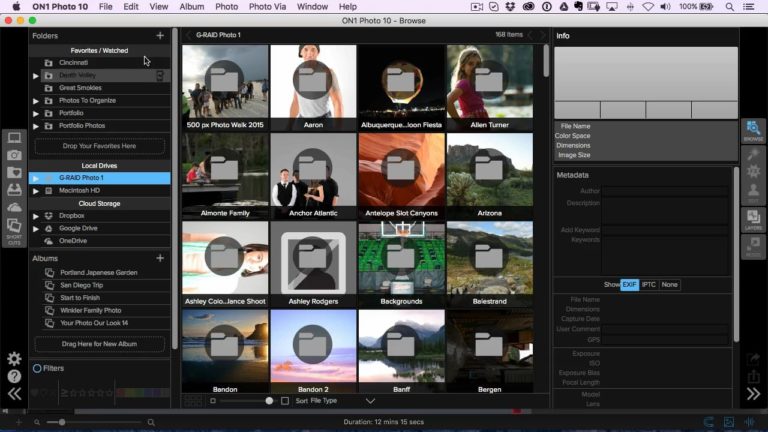Open the Sort File Type dropdown
The width and height of the screenshot is (768, 432).
click(370, 401)
